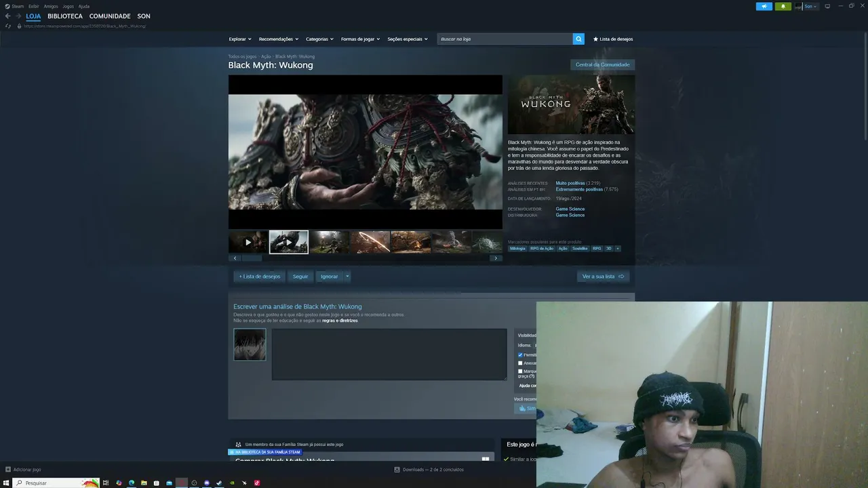Open File Explorer from the taskbar
Image resolution: width=868 pixels, height=488 pixels.
pyautogui.click(x=144, y=483)
